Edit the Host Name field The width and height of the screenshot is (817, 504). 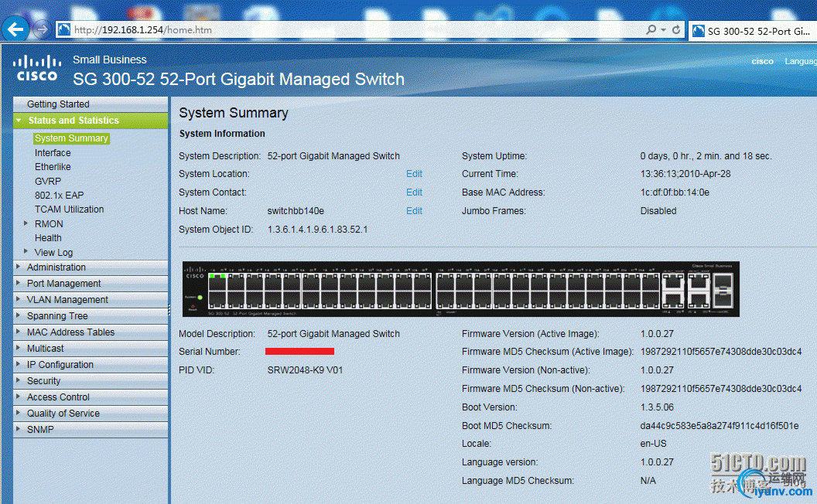414,211
